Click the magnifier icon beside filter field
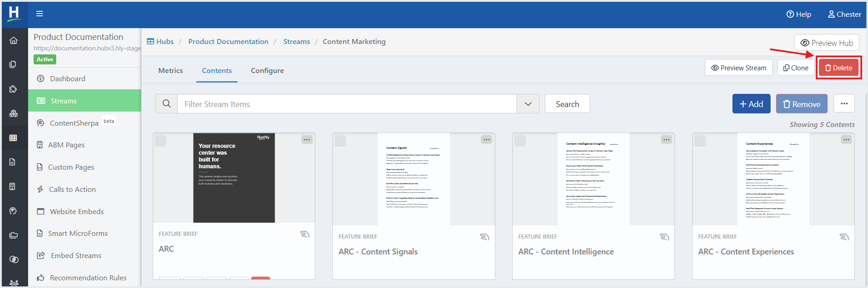Image resolution: width=868 pixels, height=288 pixels. point(166,104)
